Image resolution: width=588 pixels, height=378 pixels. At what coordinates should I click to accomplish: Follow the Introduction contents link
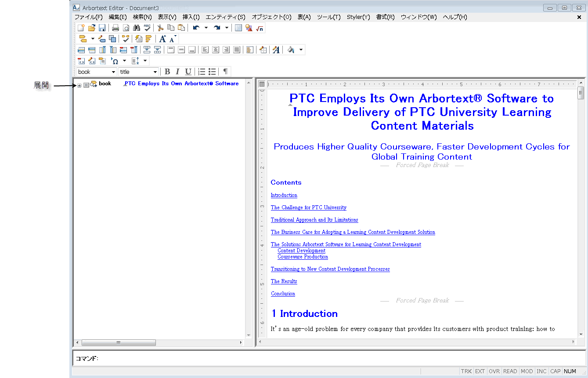[284, 195]
